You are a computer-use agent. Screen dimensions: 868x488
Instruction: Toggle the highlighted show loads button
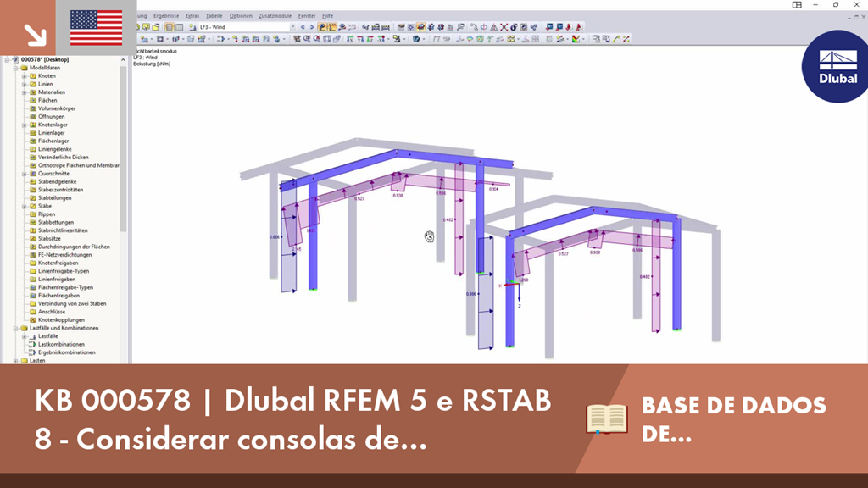(x=322, y=26)
